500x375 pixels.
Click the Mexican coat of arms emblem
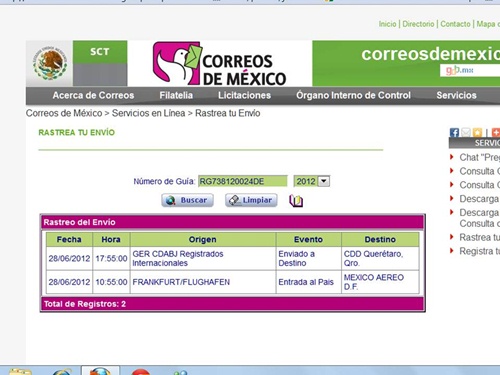(x=50, y=63)
